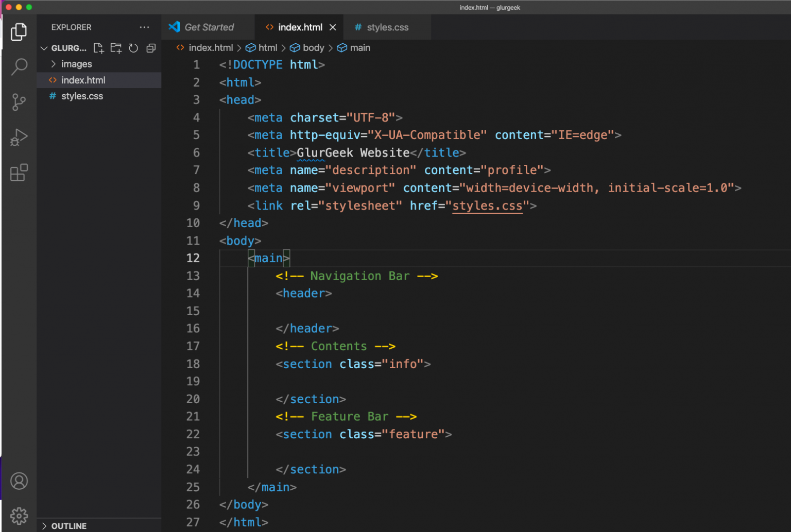
Task: Open the Source Control view
Action: click(x=19, y=102)
